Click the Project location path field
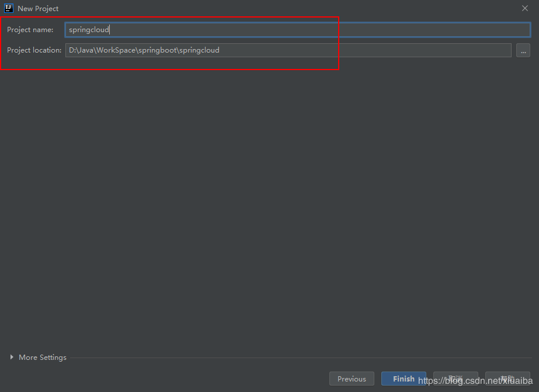Viewport: 539px width, 392px height. [288, 50]
